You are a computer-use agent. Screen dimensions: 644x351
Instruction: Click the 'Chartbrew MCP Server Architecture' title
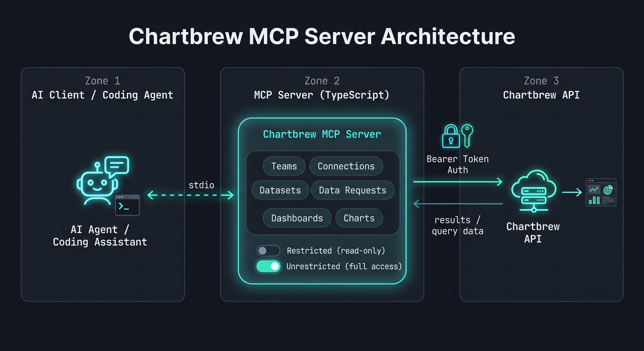322,37
